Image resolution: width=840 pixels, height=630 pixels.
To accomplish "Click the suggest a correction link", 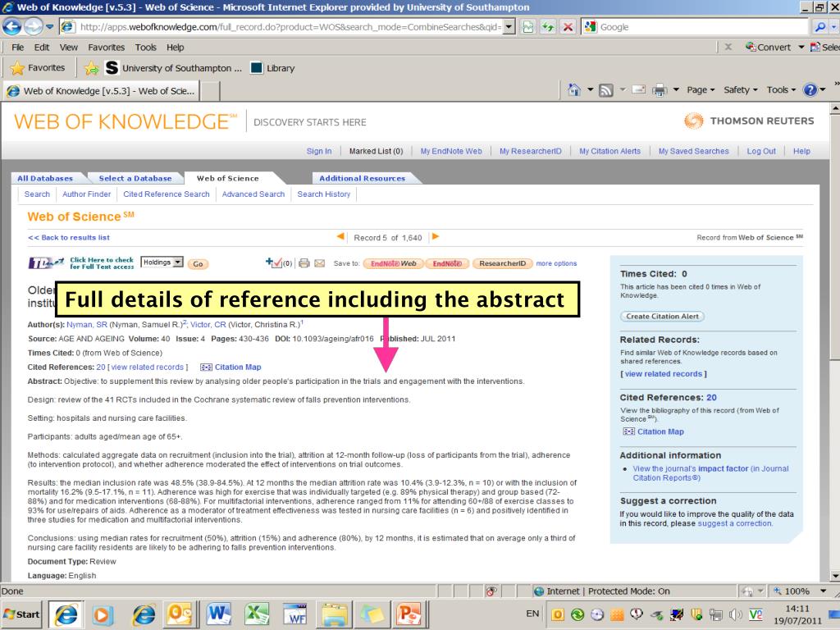I will [734, 523].
